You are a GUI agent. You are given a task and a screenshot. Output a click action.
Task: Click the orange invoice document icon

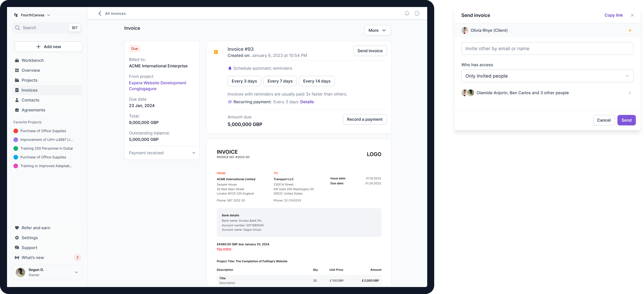[216, 52]
